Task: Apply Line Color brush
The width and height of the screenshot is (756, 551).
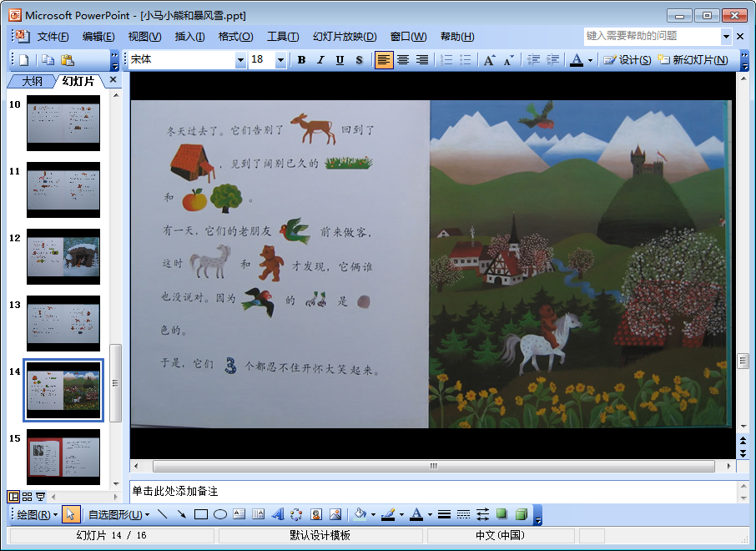Action: tap(388, 515)
